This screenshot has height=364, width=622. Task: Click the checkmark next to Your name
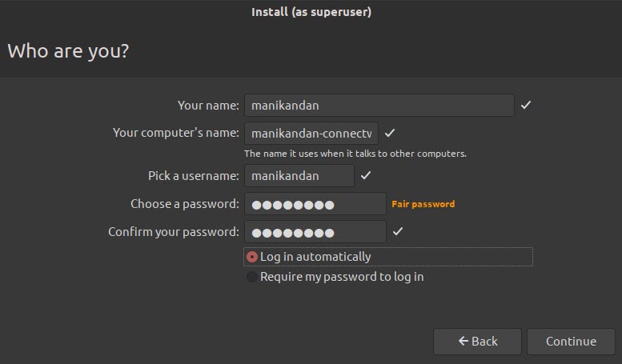click(x=526, y=105)
